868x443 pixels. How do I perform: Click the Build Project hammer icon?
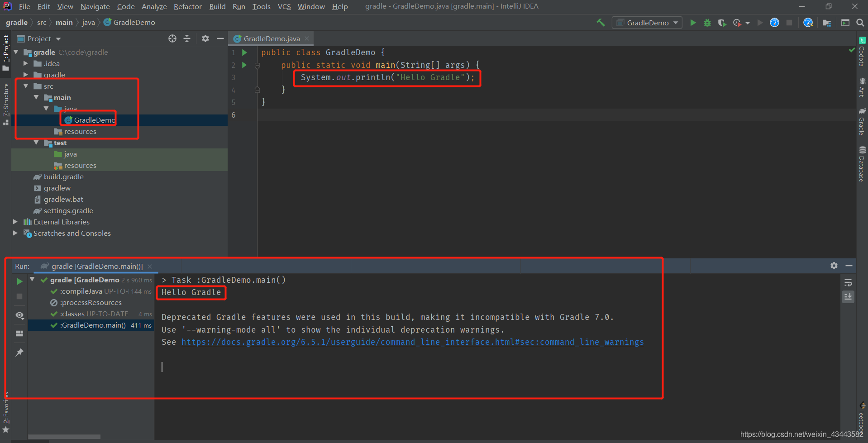[x=601, y=23]
